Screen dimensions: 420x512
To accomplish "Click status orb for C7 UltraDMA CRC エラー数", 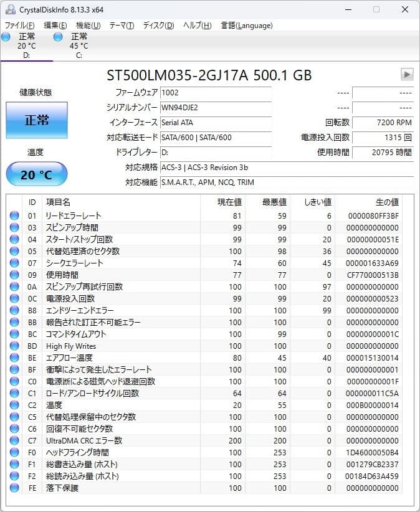I will point(14,440).
